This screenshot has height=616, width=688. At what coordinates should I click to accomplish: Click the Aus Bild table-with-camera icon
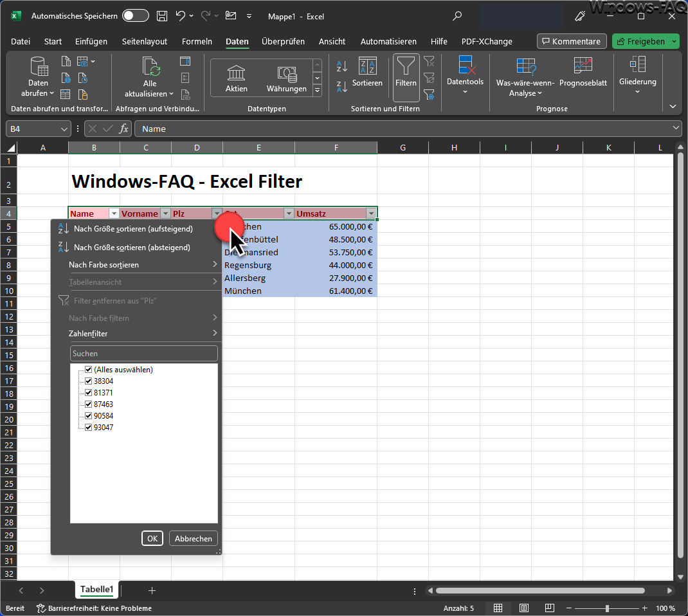coord(82,61)
